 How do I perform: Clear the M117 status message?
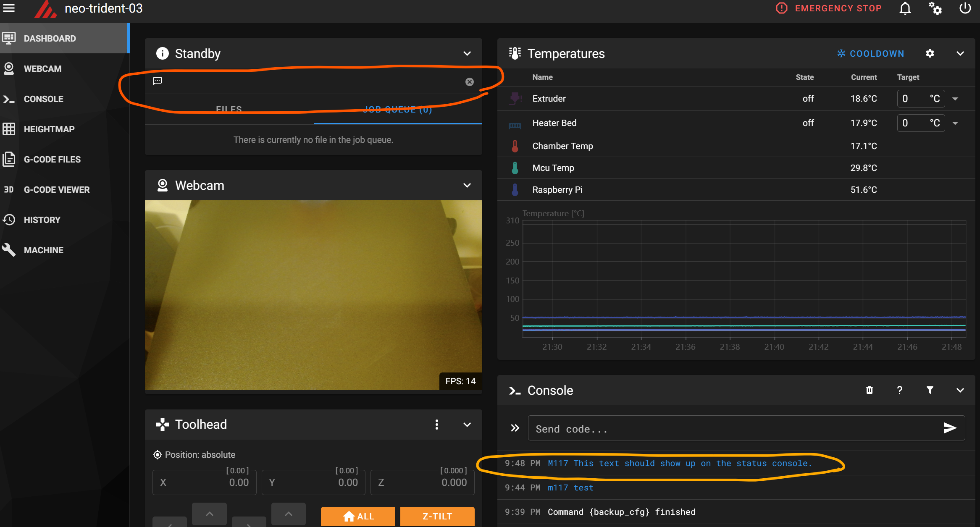click(470, 82)
